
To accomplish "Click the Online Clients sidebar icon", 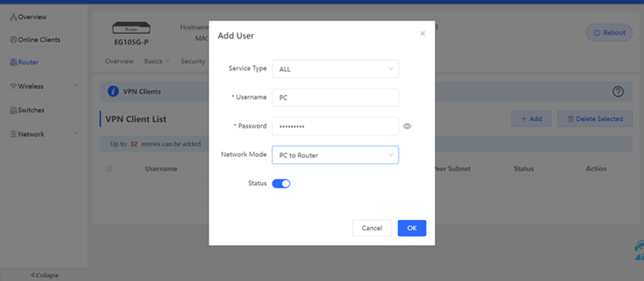I will [13, 40].
